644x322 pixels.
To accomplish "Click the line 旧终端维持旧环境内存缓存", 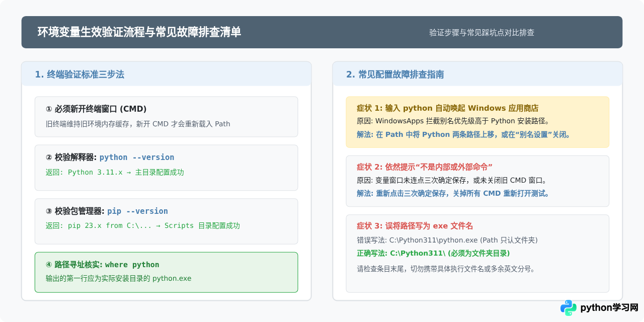I will (138, 123).
